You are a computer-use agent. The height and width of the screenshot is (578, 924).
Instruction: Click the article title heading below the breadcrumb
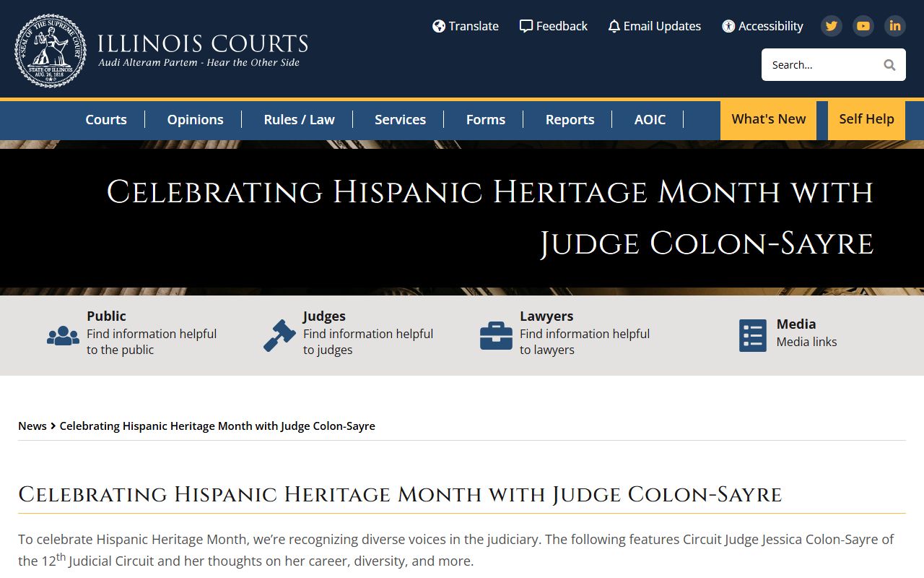coord(400,494)
